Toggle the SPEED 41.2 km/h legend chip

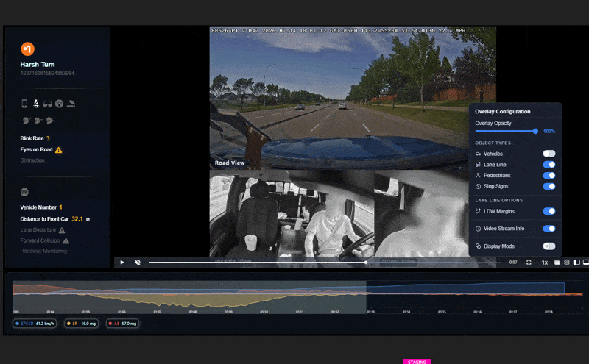click(35, 324)
